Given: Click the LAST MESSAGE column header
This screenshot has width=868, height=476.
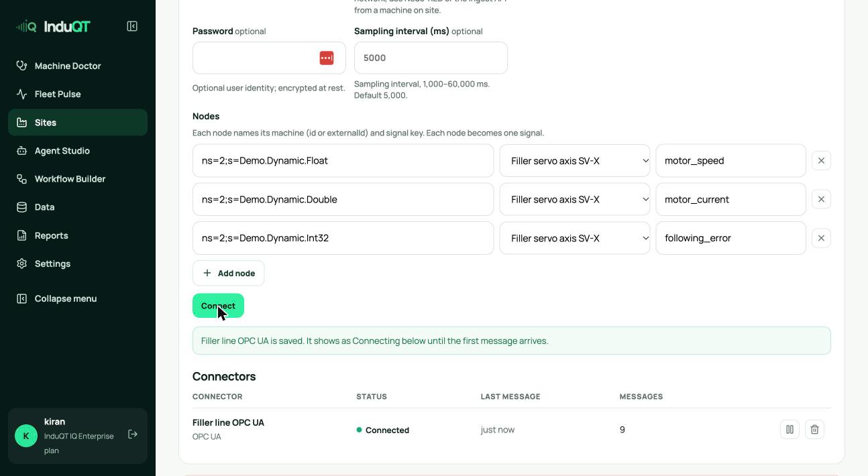Looking at the screenshot, I should tap(510, 396).
